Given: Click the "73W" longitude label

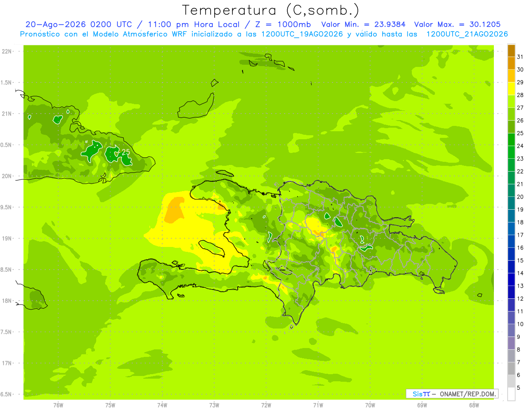Looking at the screenshot, I should (214, 405).
